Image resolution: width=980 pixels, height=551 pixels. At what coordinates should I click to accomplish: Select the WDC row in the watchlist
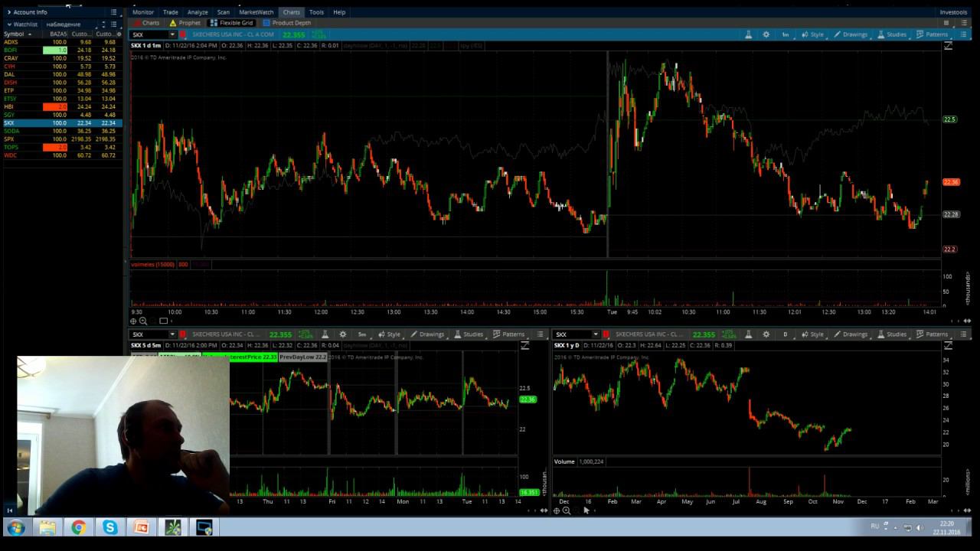[61, 155]
